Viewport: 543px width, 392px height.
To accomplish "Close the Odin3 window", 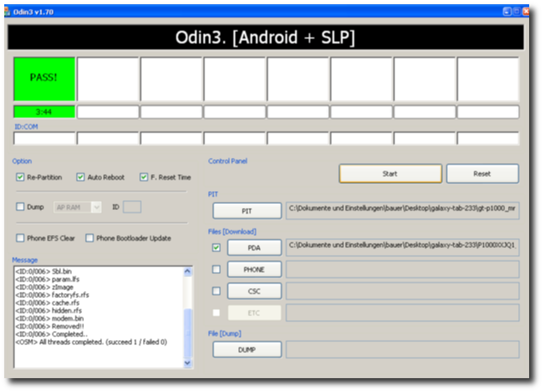I will (x=526, y=12).
